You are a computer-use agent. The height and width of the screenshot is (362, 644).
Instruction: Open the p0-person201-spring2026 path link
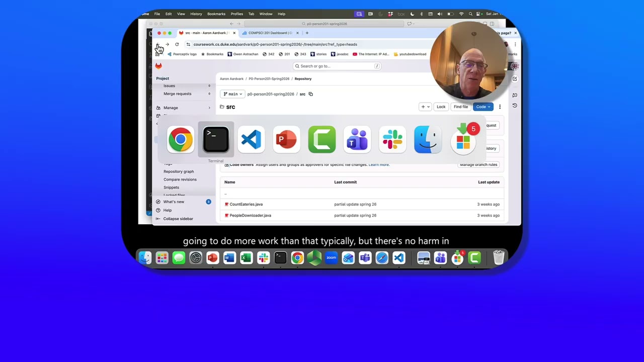[x=271, y=94]
